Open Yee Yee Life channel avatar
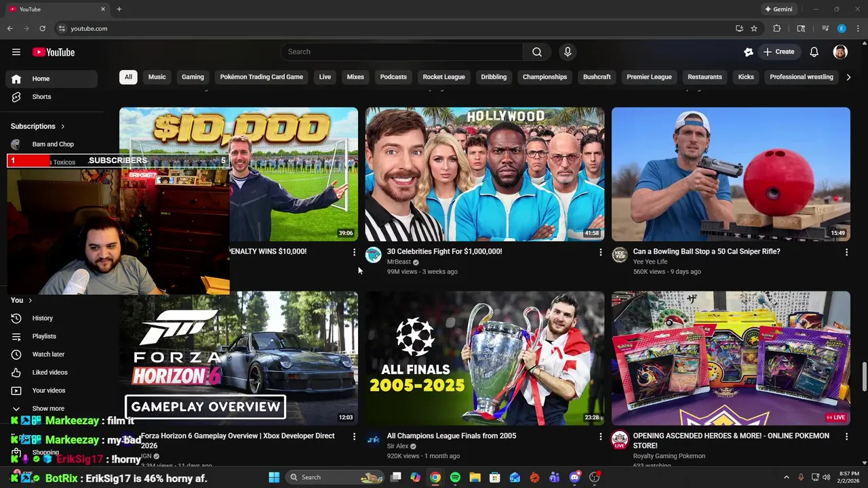Viewport: 868px width, 488px height. [x=619, y=255]
